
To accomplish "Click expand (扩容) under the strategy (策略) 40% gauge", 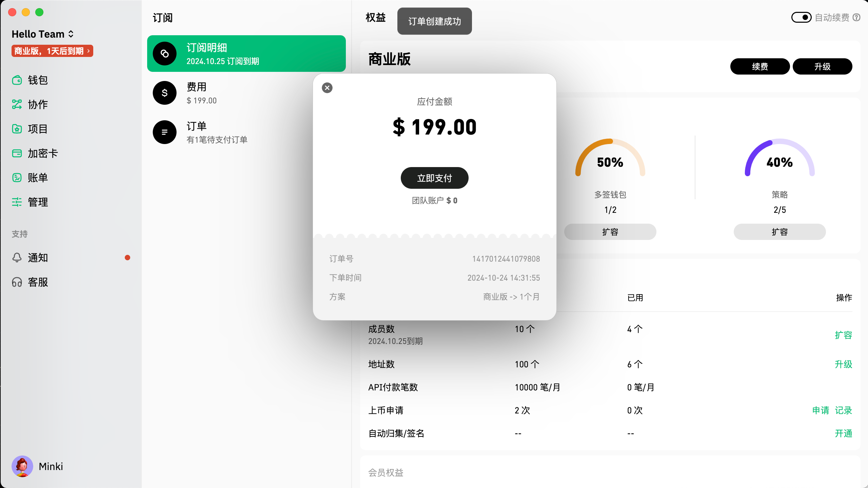I will pyautogui.click(x=780, y=232).
